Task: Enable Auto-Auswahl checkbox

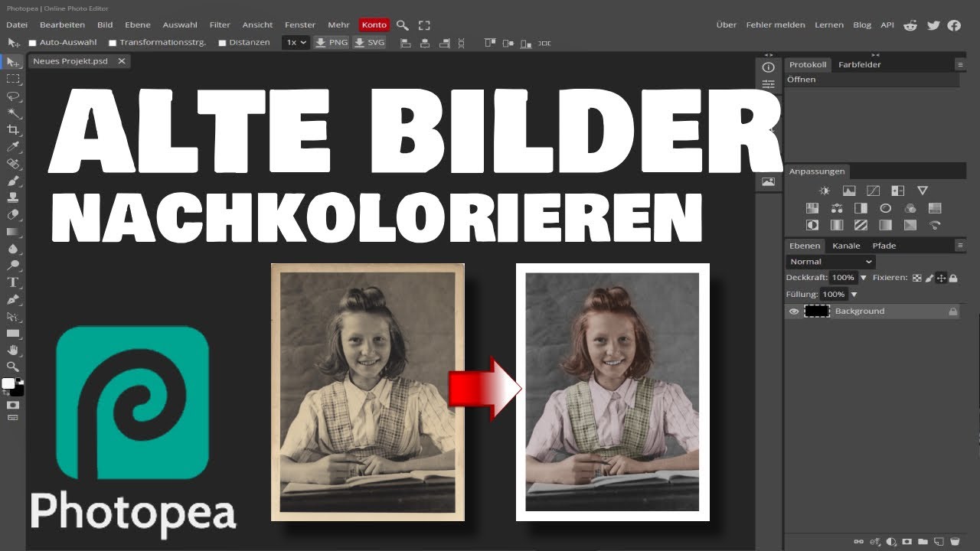Action: click(x=33, y=43)
